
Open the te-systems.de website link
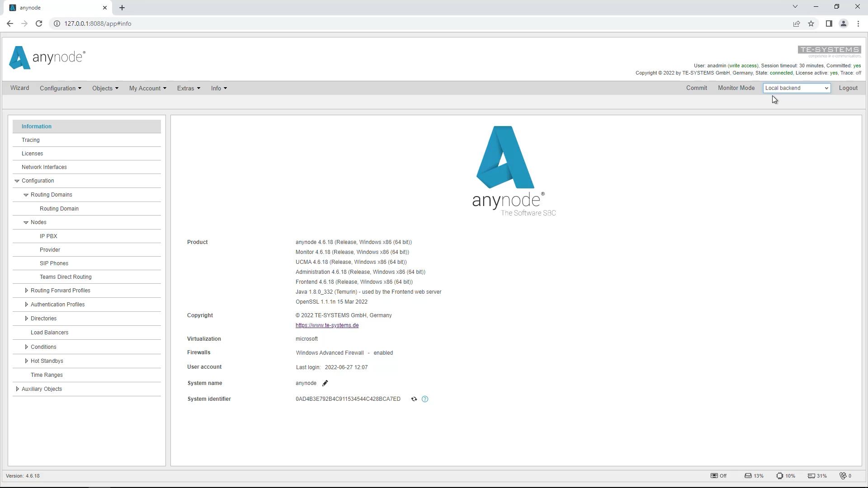(327, 325)
